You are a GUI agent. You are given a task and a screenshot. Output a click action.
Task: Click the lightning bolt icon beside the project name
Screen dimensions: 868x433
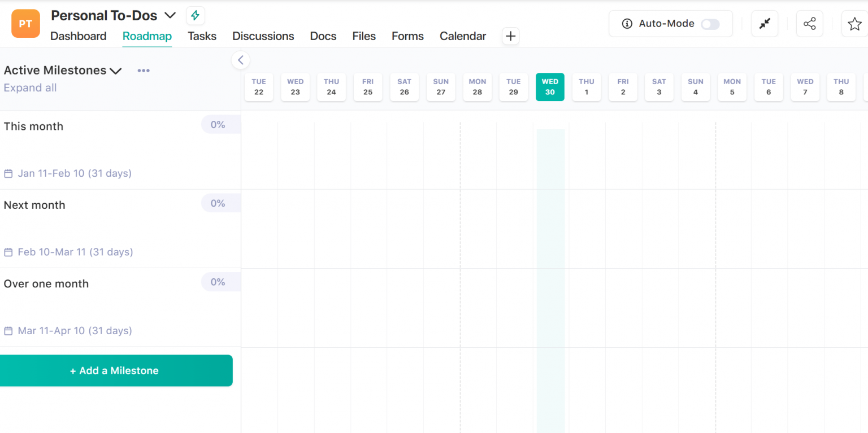(195, 15)
